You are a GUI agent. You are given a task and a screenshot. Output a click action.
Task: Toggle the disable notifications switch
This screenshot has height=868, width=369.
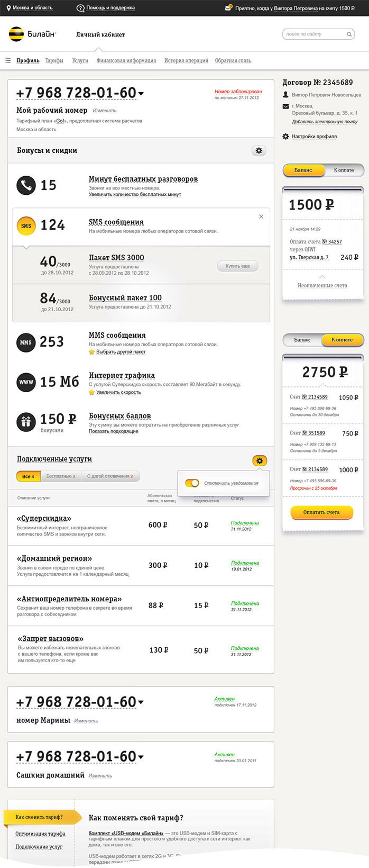tap(192, 483)
